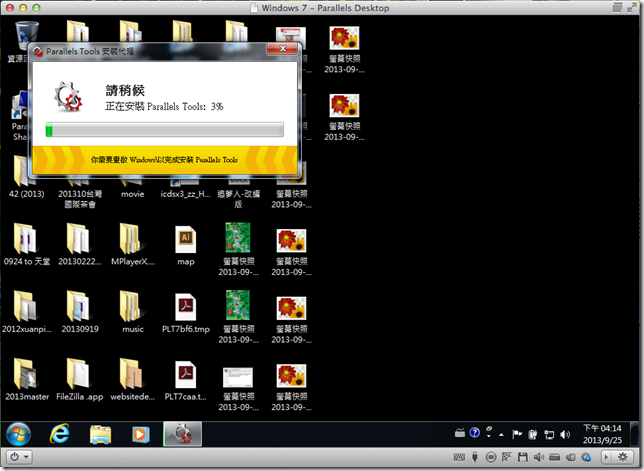Click the Windows volume tray icon
644x471 pixels.
pyautogui.click(x=565, y=434)
